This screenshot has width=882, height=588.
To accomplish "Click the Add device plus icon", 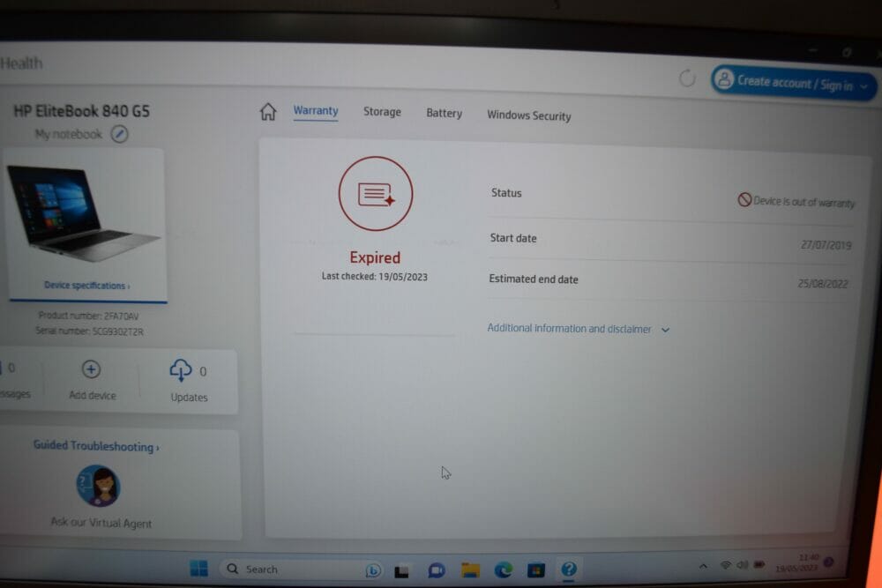I will click(x=91, y=369).
